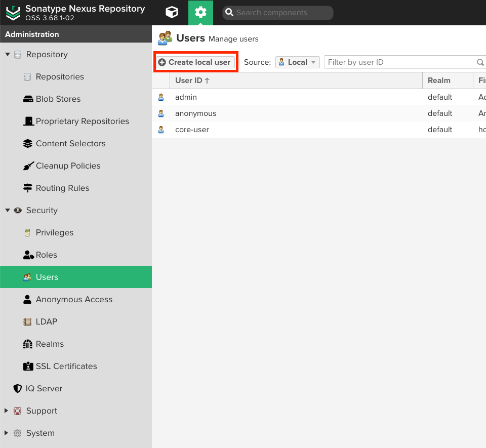Click Realm value default for admin
Image resolution: width=486 pixels, height=448 pixels.
(x=440, y=97)
